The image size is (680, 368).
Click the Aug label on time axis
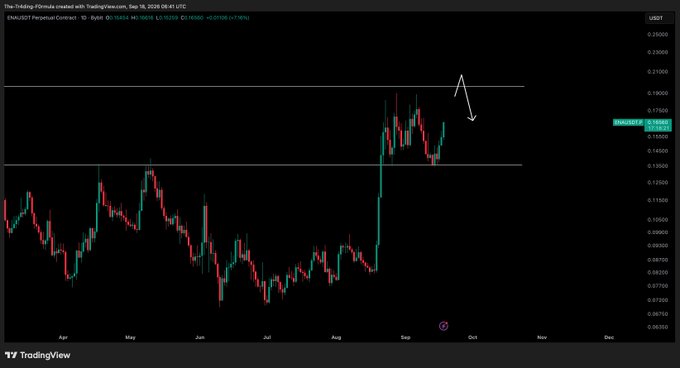pyautogui.click(x=336, y=337)
